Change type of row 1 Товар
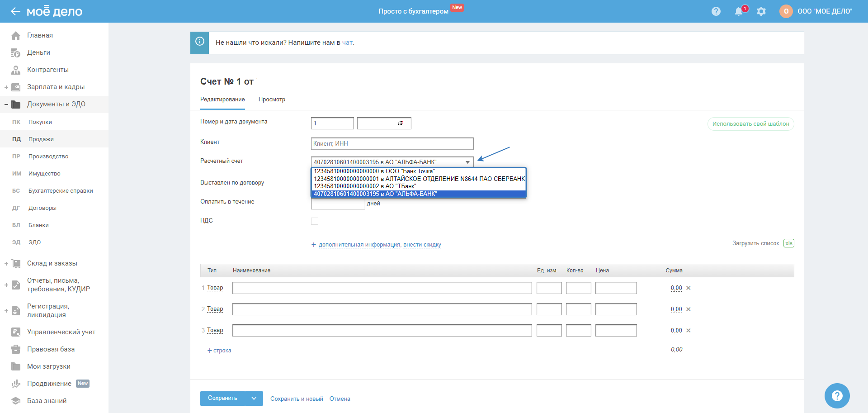Viewport: 868px width, 413px height. tap(215, 288)
